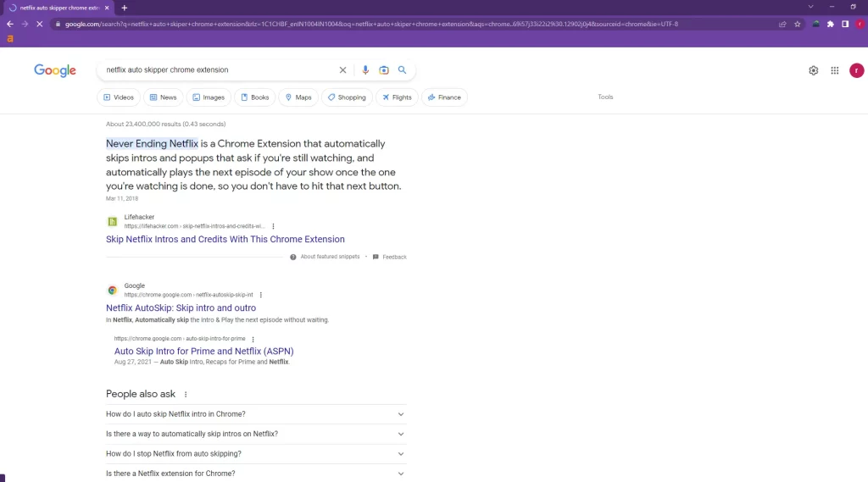Open more options for the Lifehacker result

(x=273, y=226)
